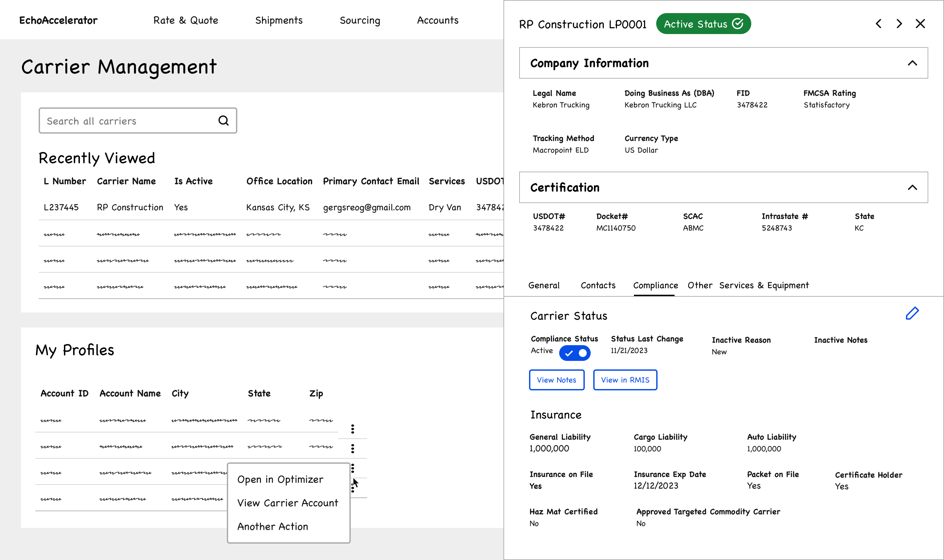Click the Active Status badge
The image size is (944, 560).
(x=703, y=24)
